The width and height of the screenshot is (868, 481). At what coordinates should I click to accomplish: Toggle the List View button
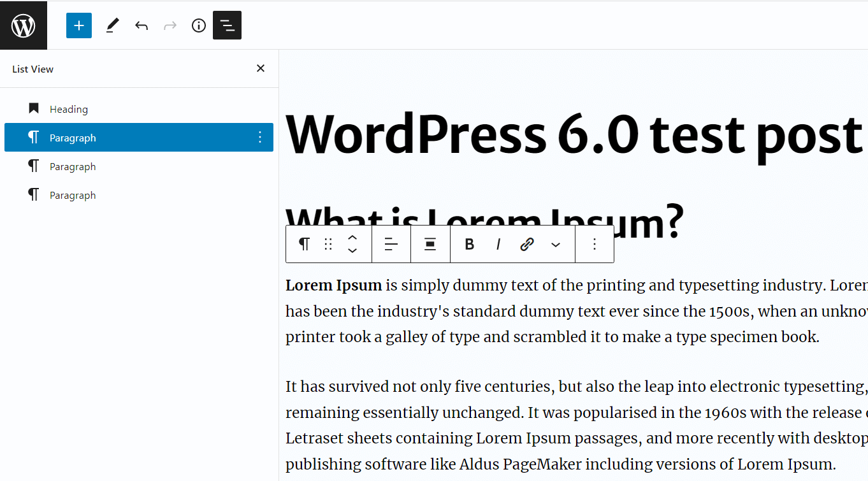click(227, 25)
